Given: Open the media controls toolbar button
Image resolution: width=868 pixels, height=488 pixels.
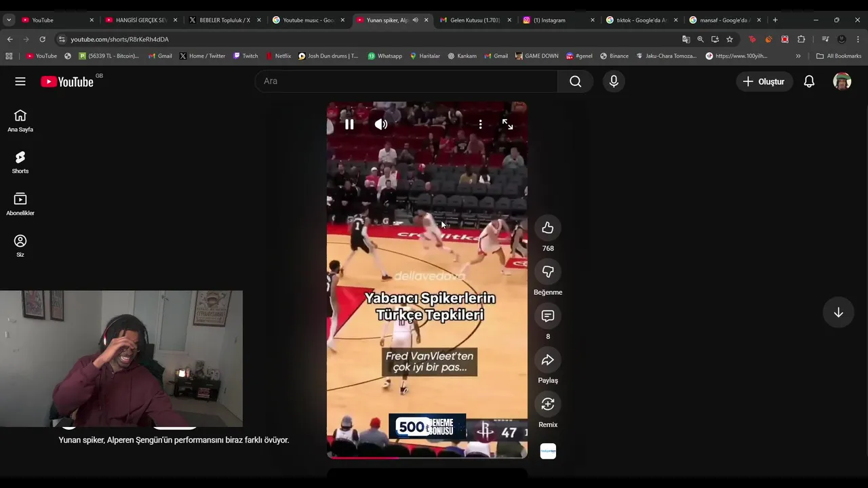Looking at the screenshot, I should tap(825, 39).
